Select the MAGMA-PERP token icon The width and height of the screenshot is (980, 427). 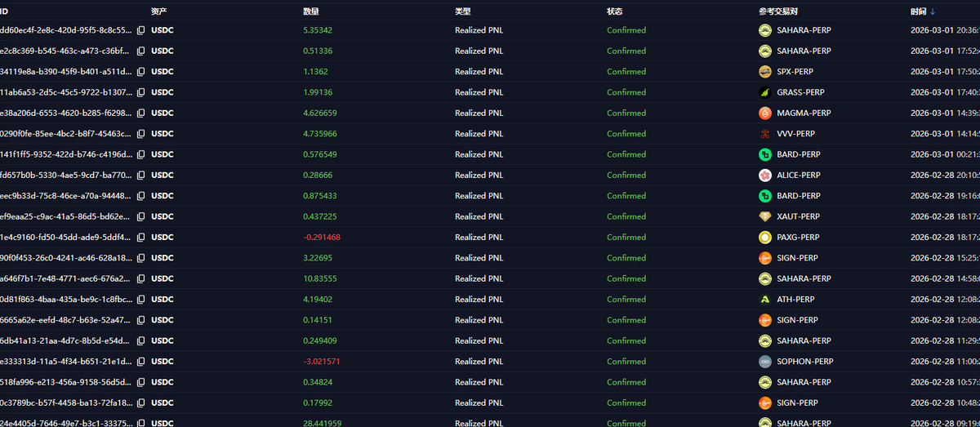tap(765, 113)
